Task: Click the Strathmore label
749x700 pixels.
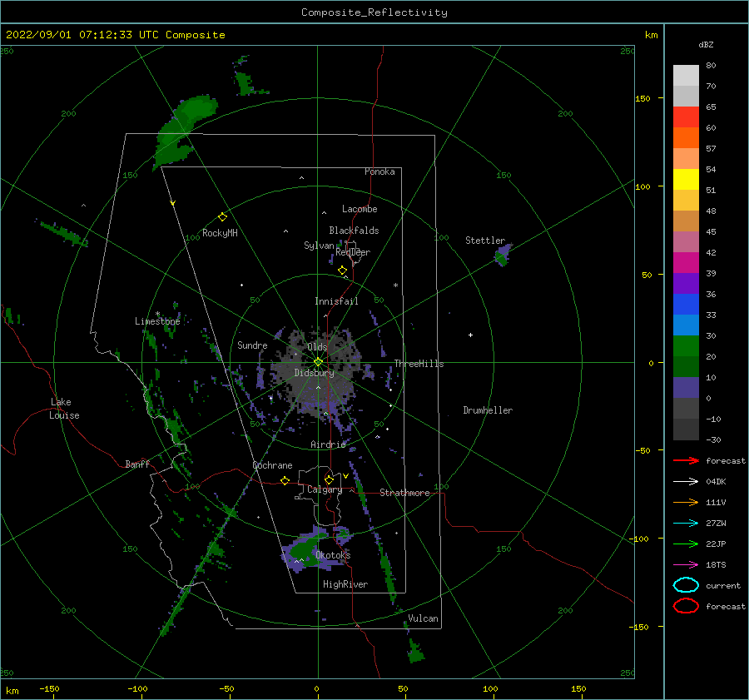Action: click(x=404, y=493)
